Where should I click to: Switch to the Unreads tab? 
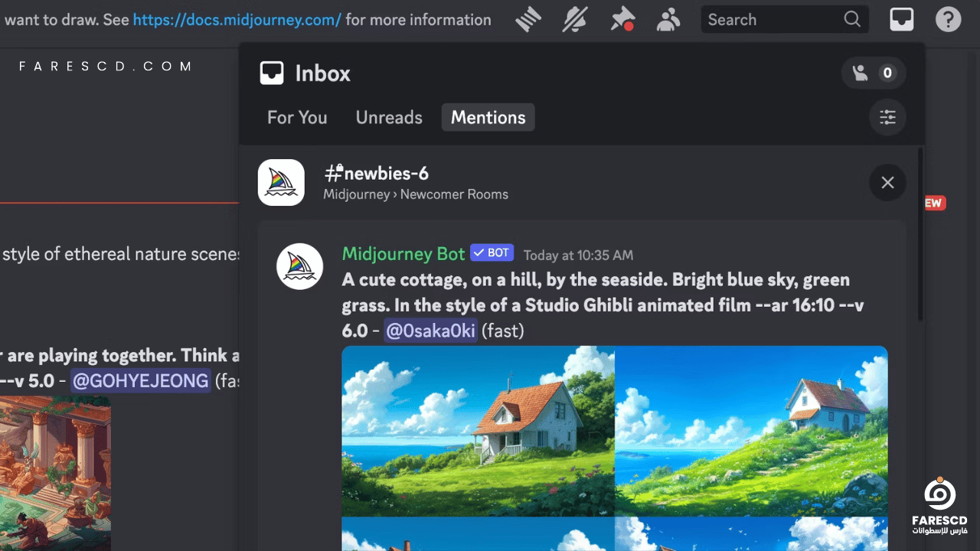click(389, 117)
